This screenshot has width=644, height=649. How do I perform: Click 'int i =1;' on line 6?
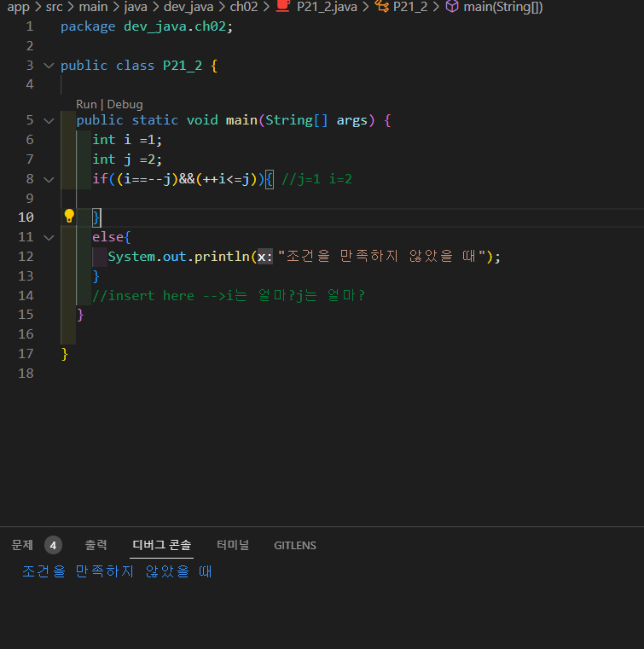tap(127, 140)
